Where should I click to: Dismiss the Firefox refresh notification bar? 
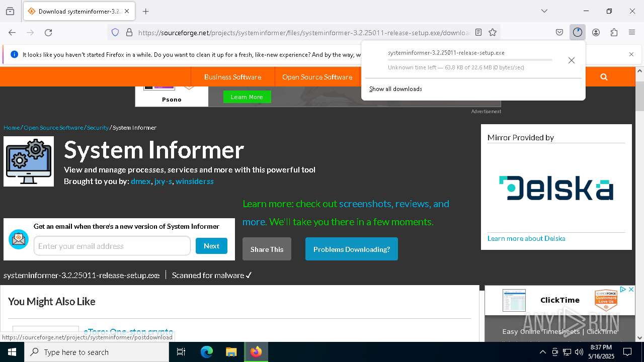coord(631,54)
